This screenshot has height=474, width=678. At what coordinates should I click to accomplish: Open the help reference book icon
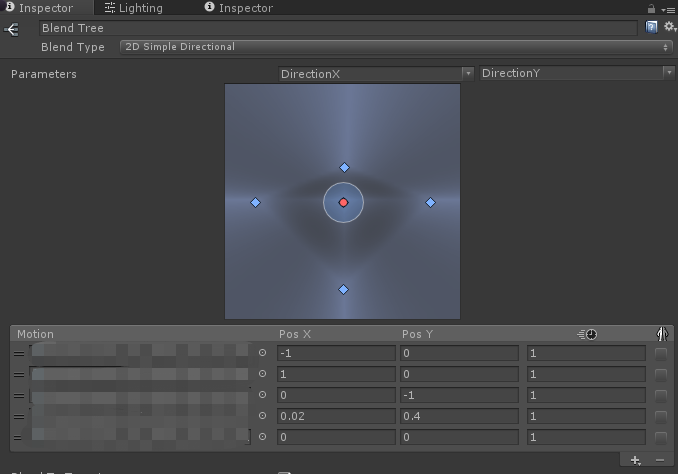pos(651,27)
